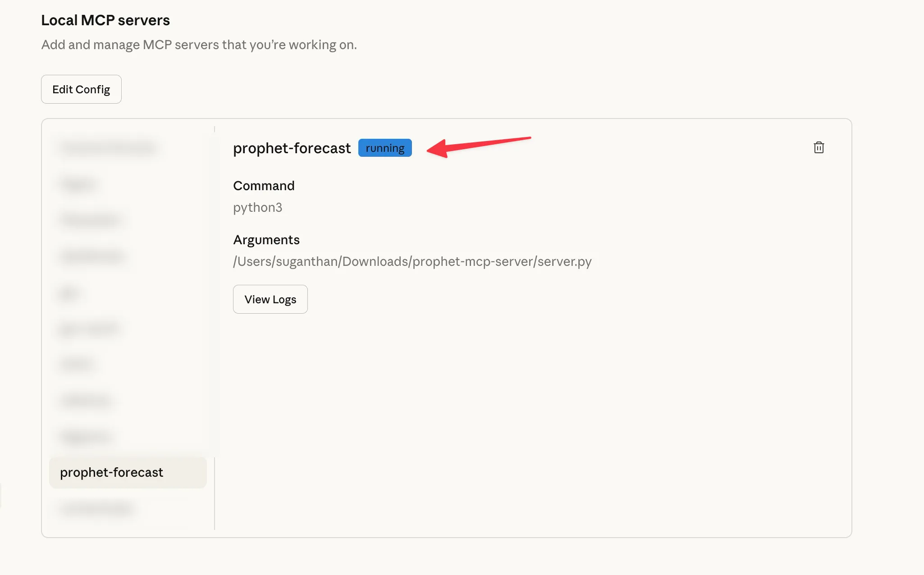The height and width of the screenshot is (575, 924).
Task: Delete the prophet-forecast server via trash icon
Action: coord(819,148)
